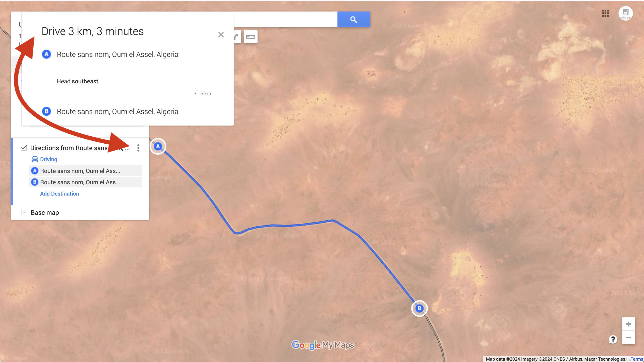Image resolution: width=644 pixels, height=362 pixels.
Task: Click the Add Destination link
Action: (x=60, y=194)
